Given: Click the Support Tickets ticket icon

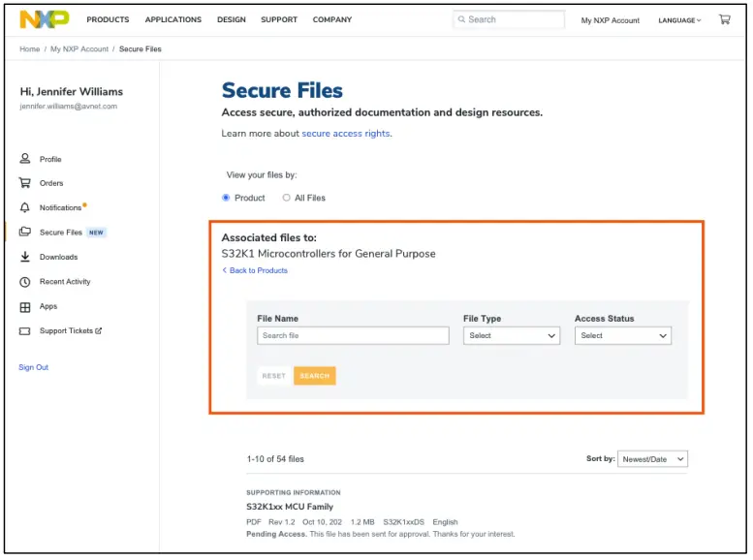Looking at the screenshot, I should click(25, 331).
